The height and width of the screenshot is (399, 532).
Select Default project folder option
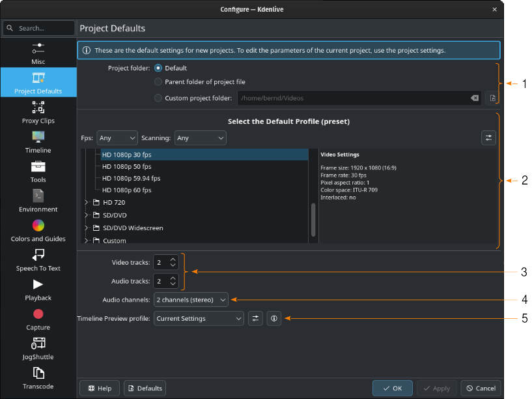[x=158, y=68]
